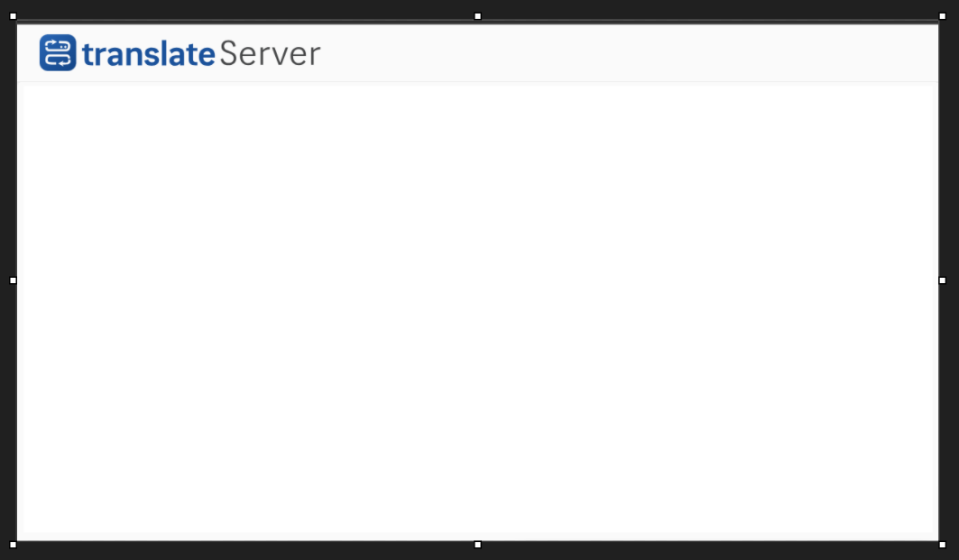Image resolution: width=959 pixels, height=560 pixels.
Task: Select the right-middle edge selection handle
Action: pos(943,280)
